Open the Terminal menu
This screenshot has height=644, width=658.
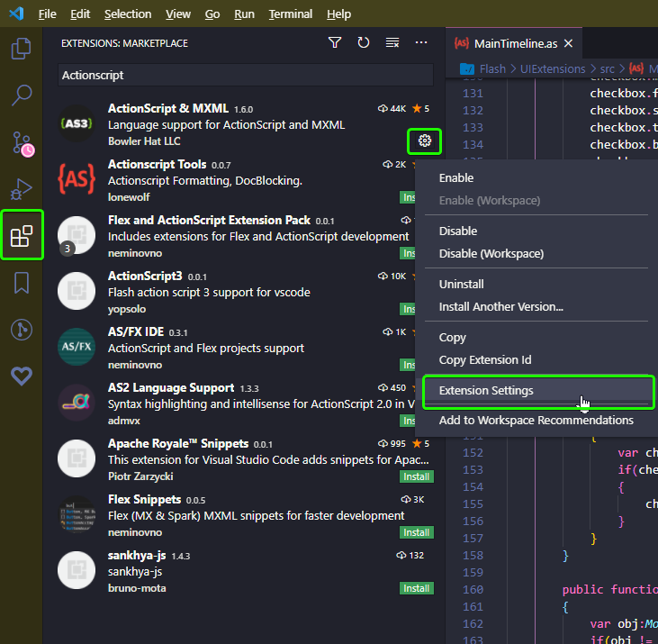click(291, 14)
